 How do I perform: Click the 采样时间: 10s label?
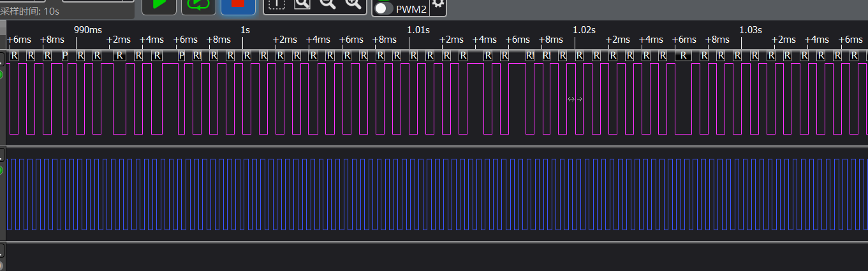click(x=29, y=11)
